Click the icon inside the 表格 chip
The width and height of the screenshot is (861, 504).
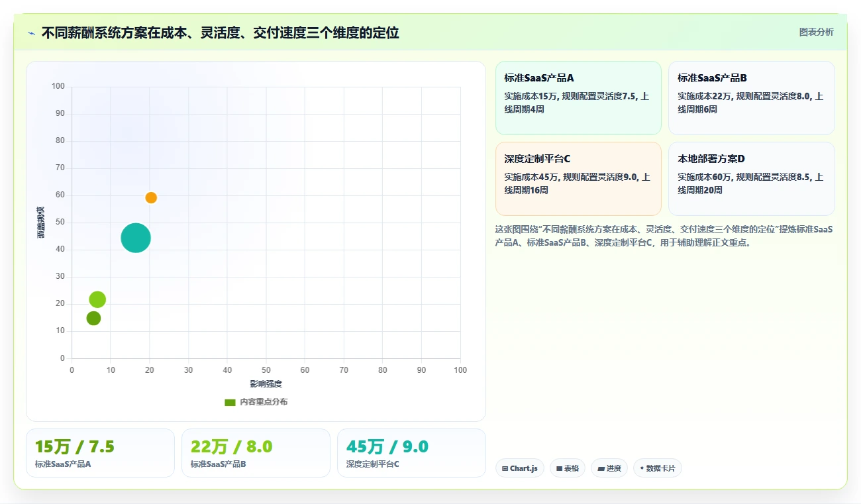pyautogui.click(x=560, y=469)
